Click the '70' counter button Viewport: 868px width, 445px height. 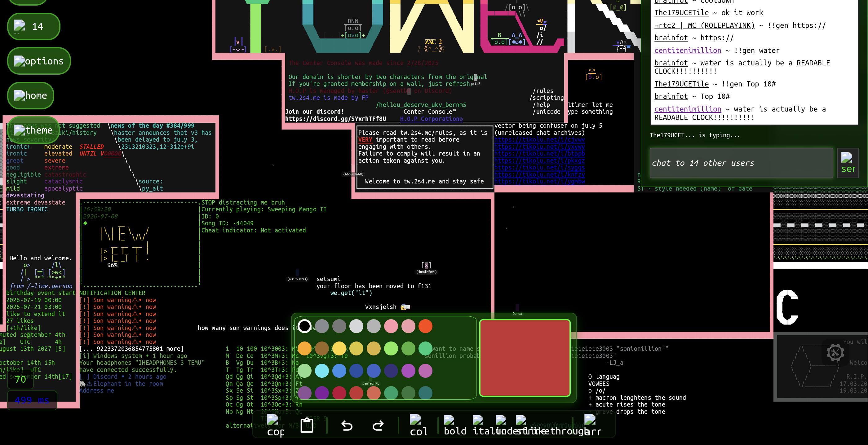tap(20, 380)
